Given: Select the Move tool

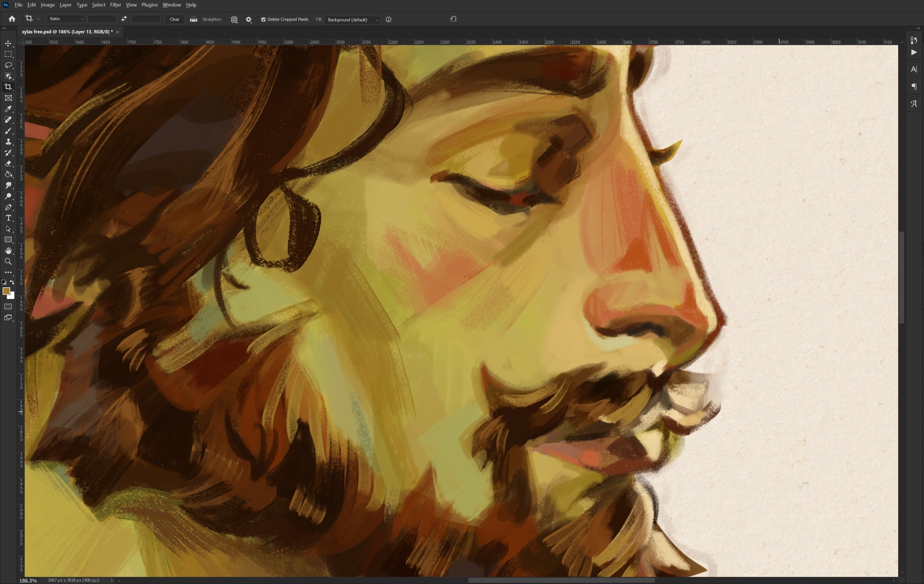Looking at the screenshot, I should click(8, 43).
